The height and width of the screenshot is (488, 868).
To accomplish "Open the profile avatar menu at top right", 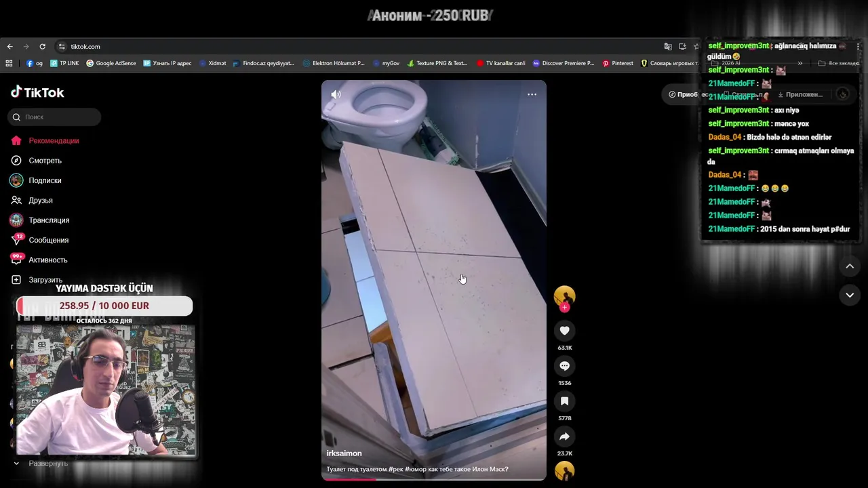I will click(843, 94).
